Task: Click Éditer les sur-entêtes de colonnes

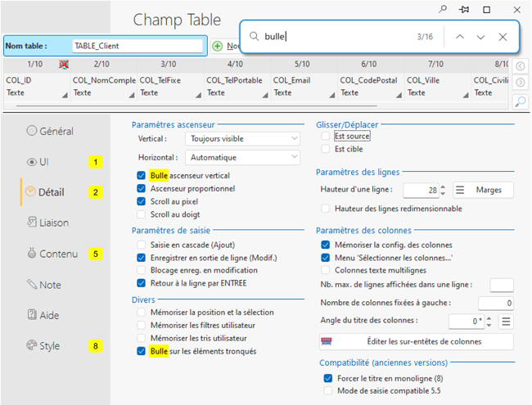Action: click(416, 341)
